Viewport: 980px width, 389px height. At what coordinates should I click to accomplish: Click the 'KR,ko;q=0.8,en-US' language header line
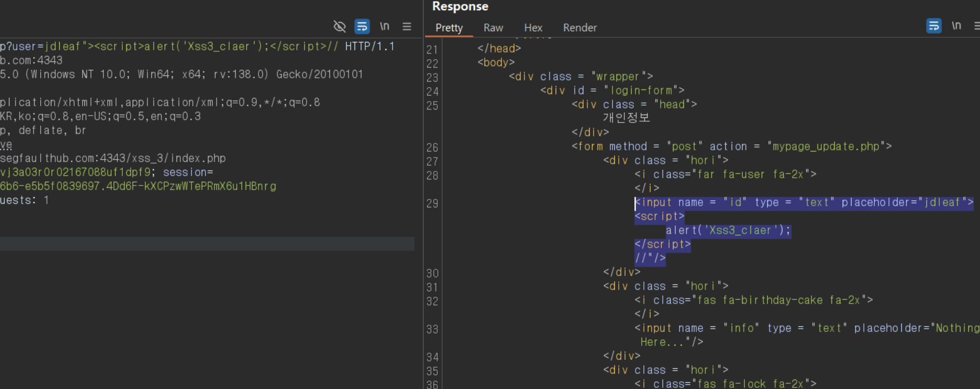[x=101, y=116]
